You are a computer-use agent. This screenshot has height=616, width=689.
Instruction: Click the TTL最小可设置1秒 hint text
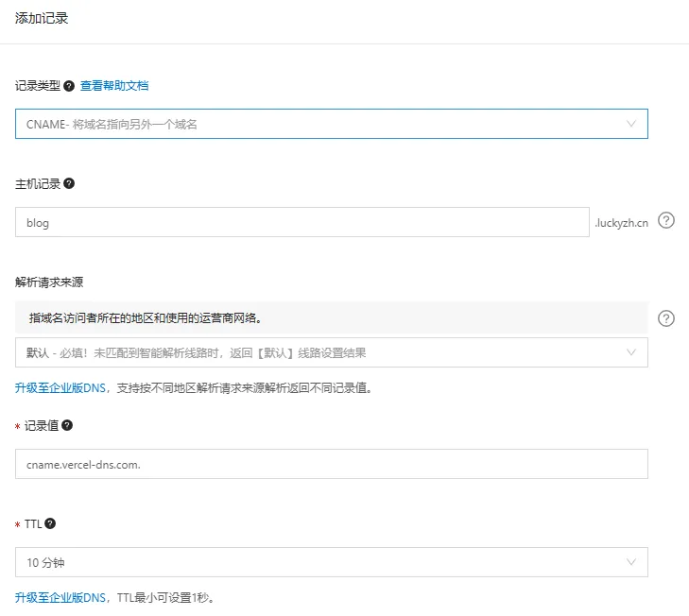[165, 597]
